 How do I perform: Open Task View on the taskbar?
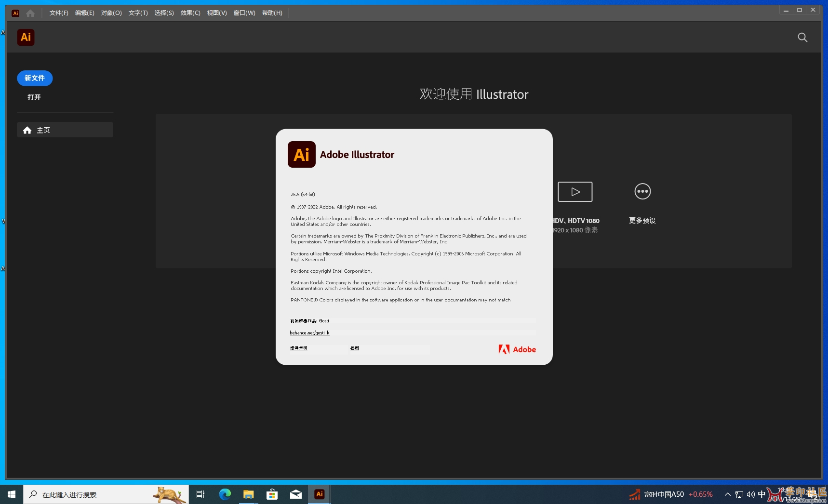[200, 494]
